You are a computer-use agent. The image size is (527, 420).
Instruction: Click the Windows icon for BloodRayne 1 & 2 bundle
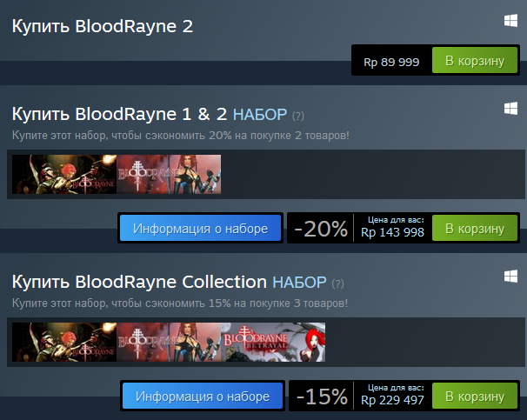click(510, 108)
